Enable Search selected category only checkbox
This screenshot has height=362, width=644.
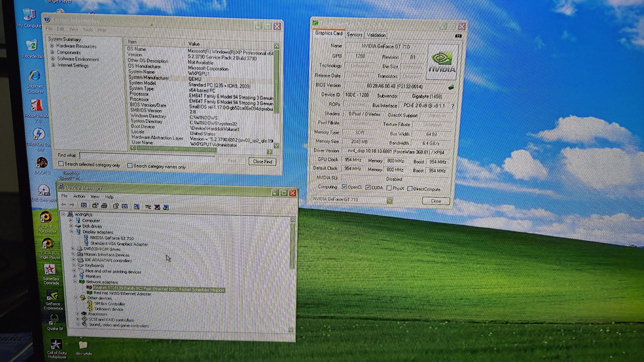coord(61,163)
